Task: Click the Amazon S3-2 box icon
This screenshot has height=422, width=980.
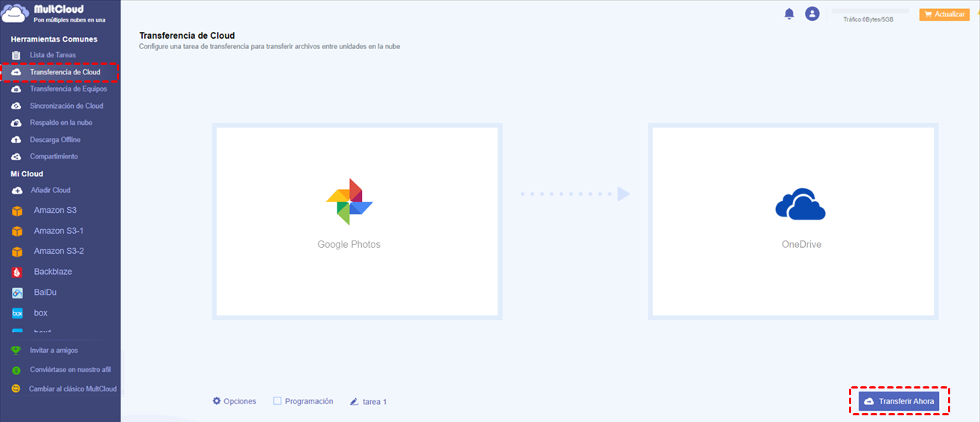Action: point(17,252)
